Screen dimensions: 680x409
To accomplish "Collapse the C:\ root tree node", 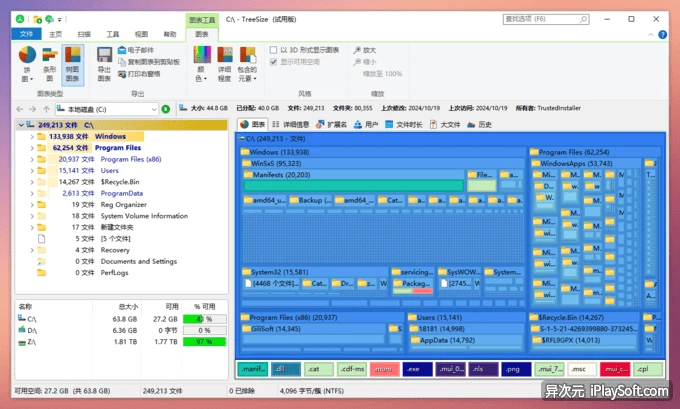I will pos(21,125).
